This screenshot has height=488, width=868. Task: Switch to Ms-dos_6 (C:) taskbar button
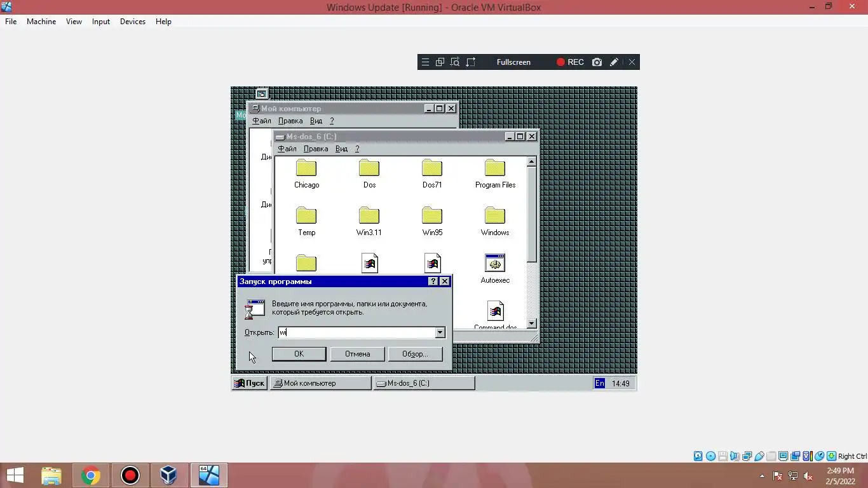click(x=424, y=383)
